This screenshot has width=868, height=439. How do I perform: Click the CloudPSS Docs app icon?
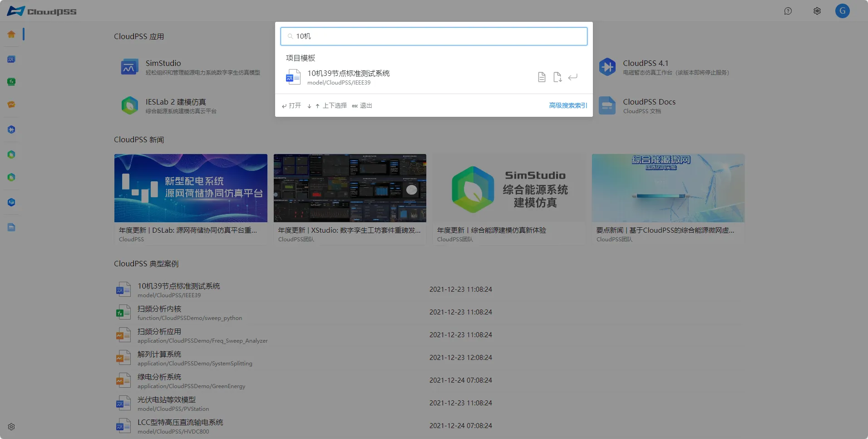607,105
